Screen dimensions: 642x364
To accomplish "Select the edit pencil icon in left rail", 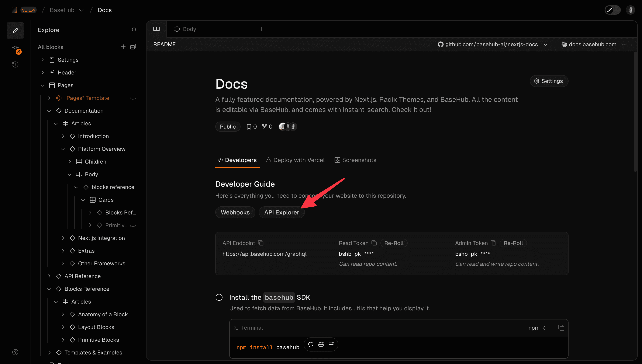I will click(x=15, y=30).
